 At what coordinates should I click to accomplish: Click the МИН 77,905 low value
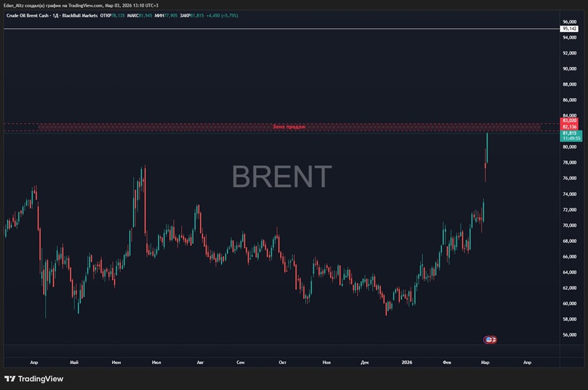166,16
